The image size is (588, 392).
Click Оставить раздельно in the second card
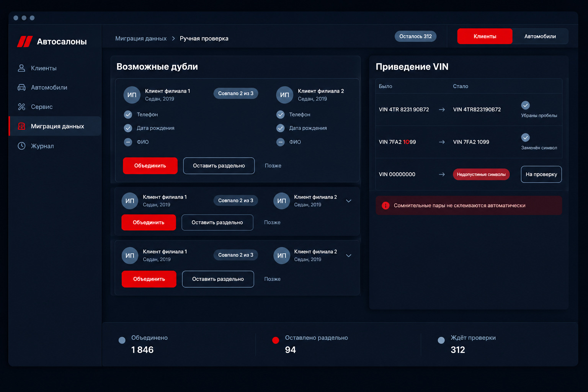[x=217, y=222]
